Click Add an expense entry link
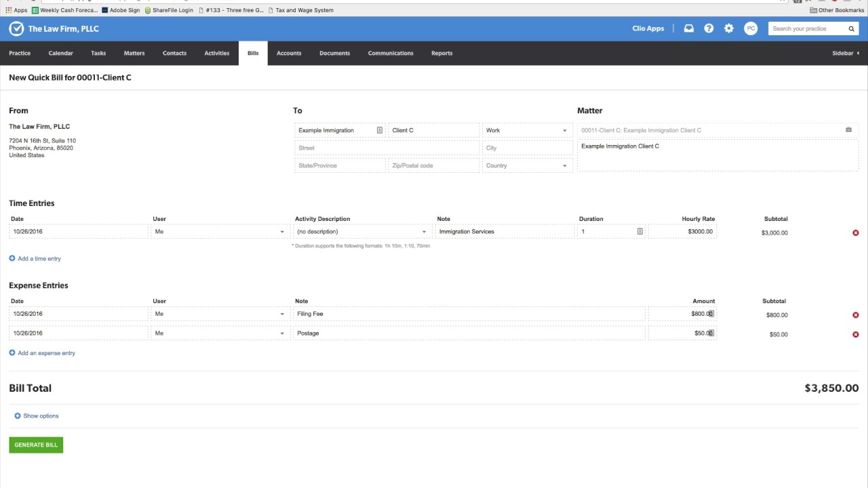The image size is (868, 488). pyautogui.click(x=47, y=352)
